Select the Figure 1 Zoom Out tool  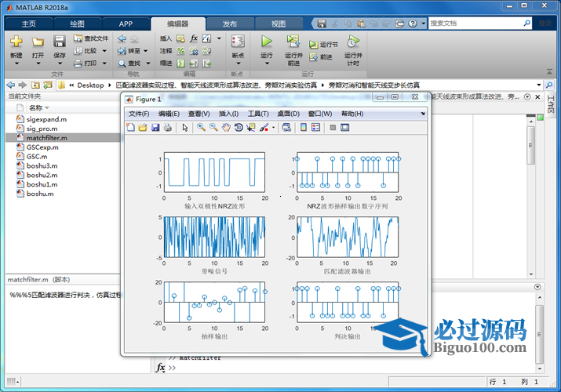pos(213,128)
